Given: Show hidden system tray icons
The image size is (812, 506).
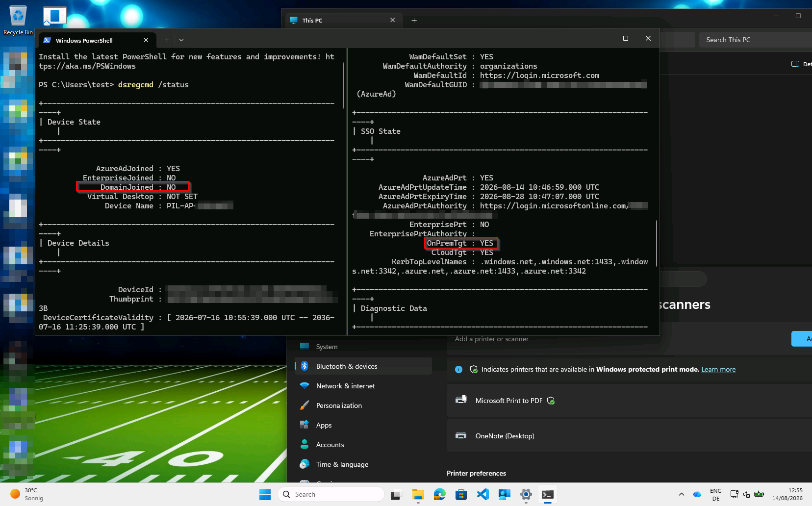Looking at the screenshot, I should (681, 494).
